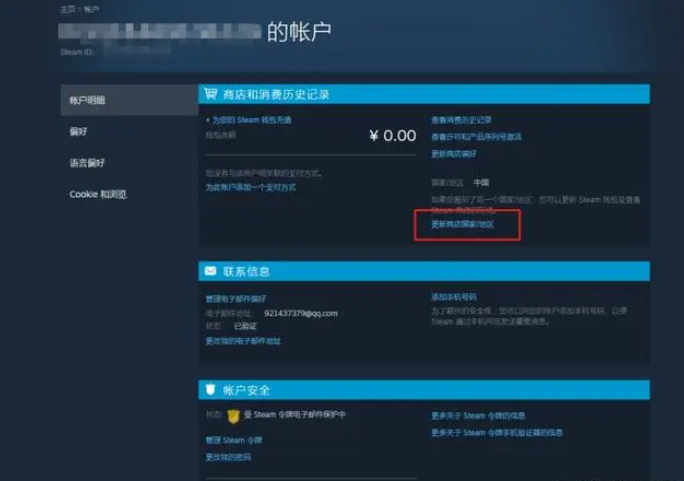
Task: Click the highlighted 更新商店国家/地区 link
Action: 462,224
